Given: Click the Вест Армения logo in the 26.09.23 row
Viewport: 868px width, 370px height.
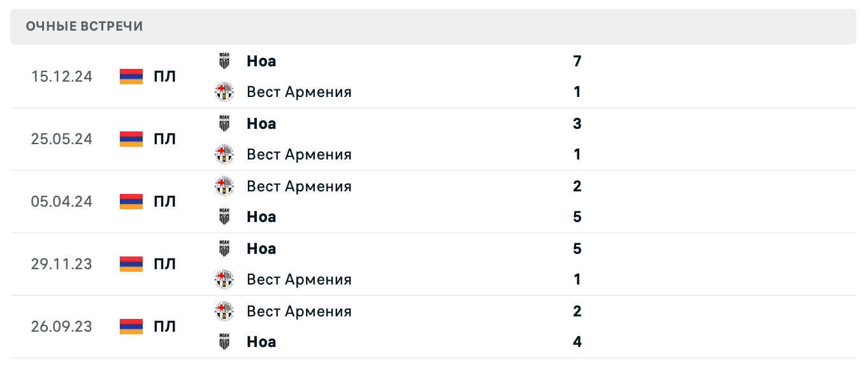Looking at the screenshot, I should [x=224, y=311].
